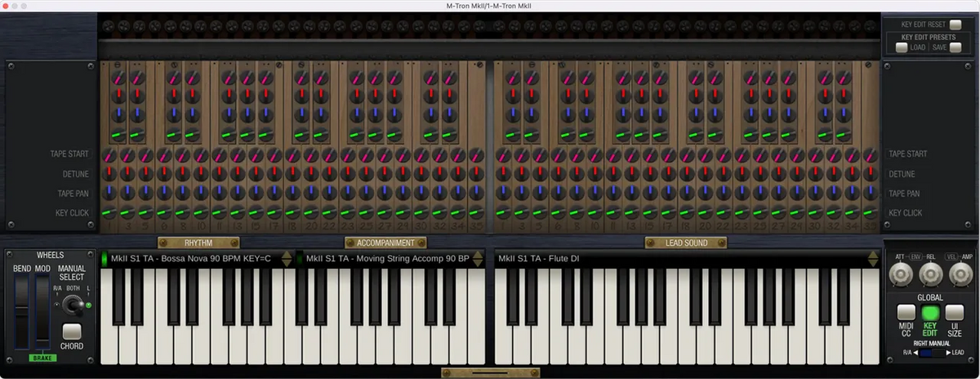Click the green Key Click knob of the right manual's rightmost key
This screenshot has width=980, height=379.
[x=871, y=213]
